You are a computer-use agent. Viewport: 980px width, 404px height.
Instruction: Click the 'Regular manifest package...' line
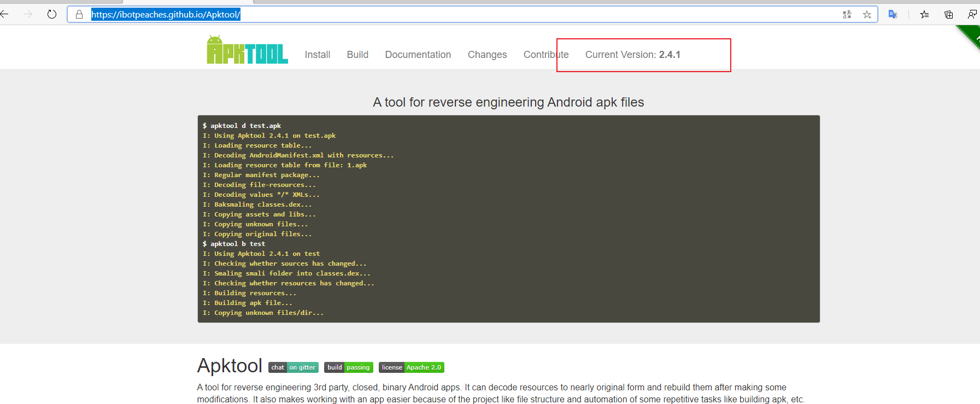click(261, 175)
